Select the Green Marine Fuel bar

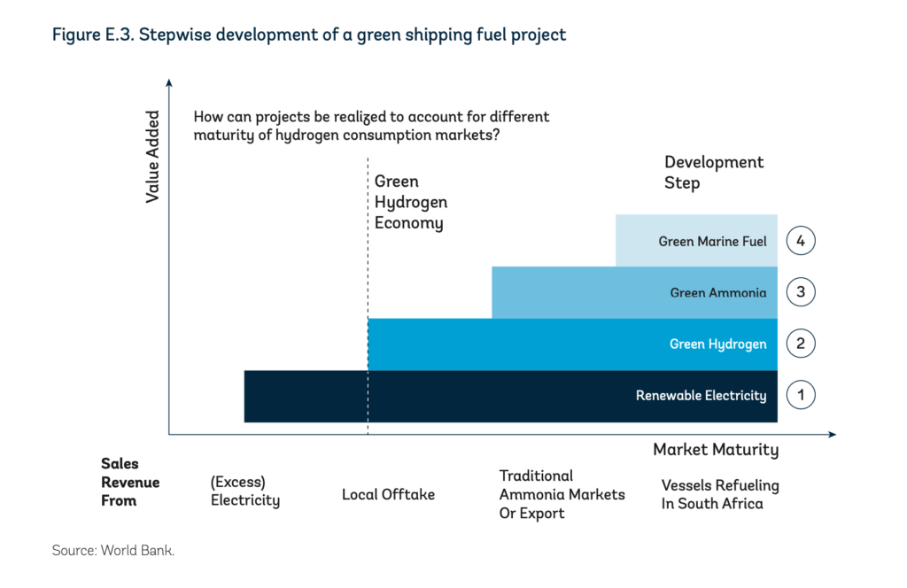click(x=695, y=240)
